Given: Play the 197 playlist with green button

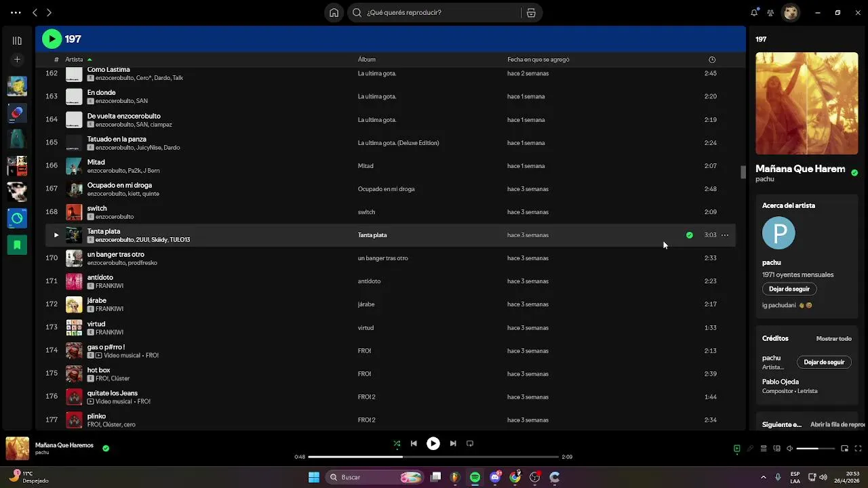Looking at the screenshot, I should (52, 39).
